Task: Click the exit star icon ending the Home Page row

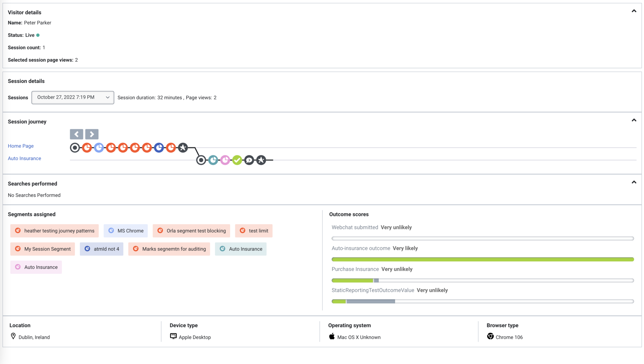Action: pos(183,147)
